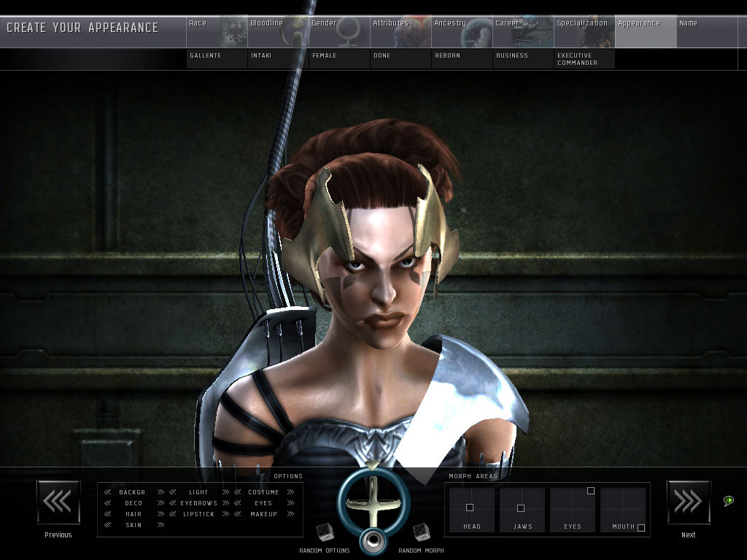The image size is (747, 560).
Task: Click the round knob under the ring control
Action: pyautogui.click(x=373, y=540)
